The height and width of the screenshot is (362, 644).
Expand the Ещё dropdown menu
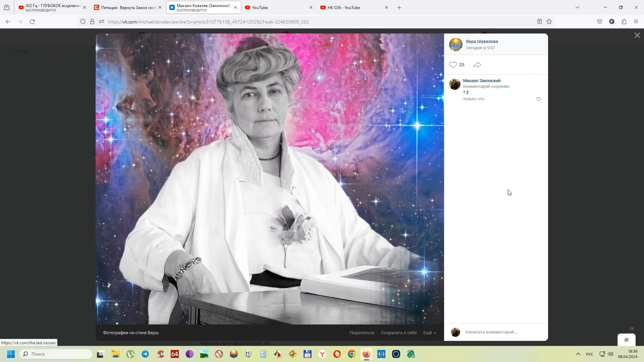coord(429,333)
